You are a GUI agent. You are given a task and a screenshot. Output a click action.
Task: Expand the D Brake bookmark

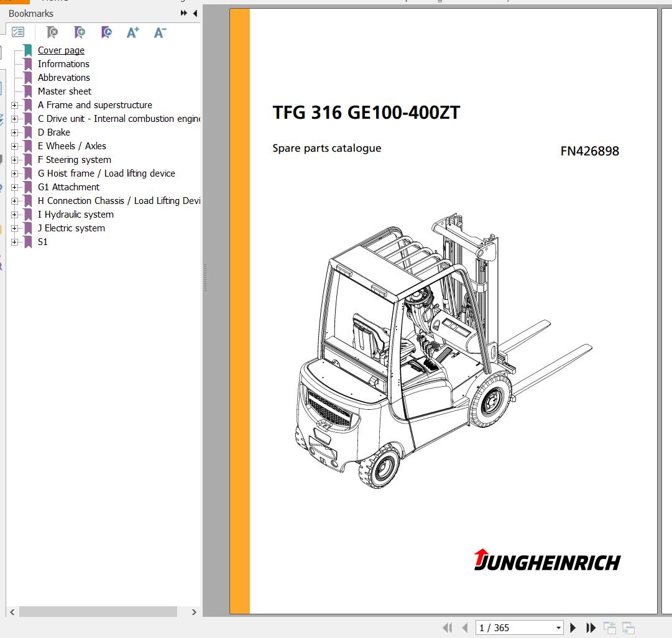click(x=16, y=132)
